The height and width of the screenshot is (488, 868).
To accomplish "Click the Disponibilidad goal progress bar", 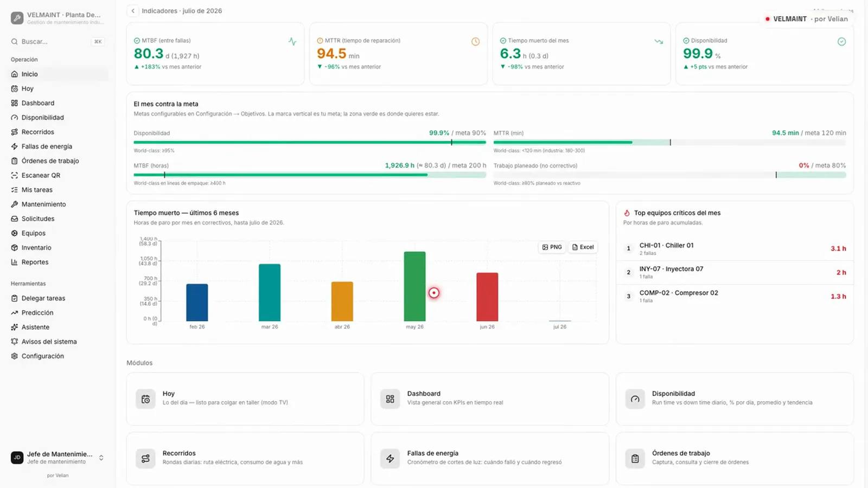I will 310,143.
